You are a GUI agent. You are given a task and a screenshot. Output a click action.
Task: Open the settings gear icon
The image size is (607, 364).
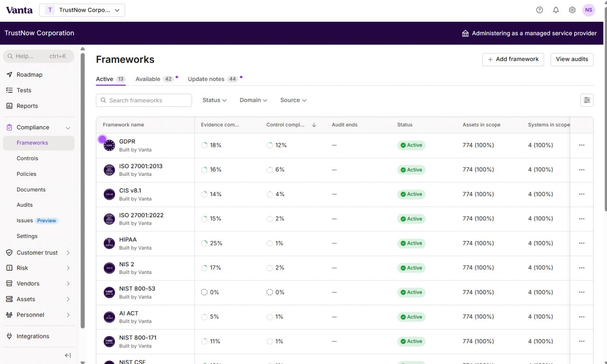pos(572,10)
